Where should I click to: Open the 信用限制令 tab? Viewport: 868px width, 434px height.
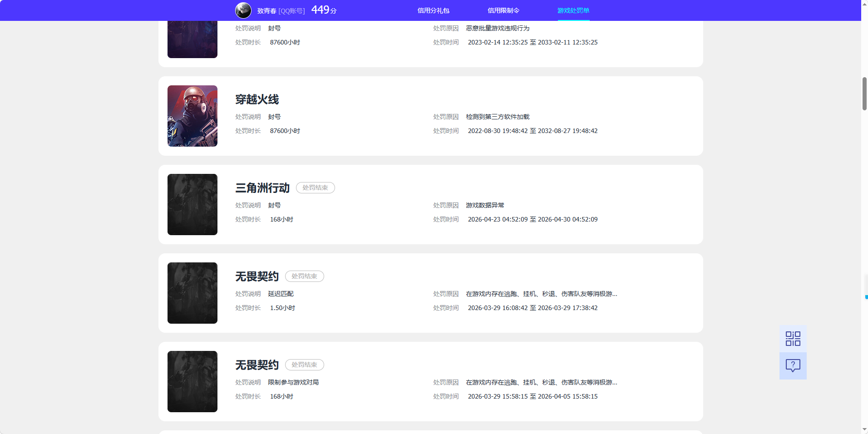pos(503,10)
